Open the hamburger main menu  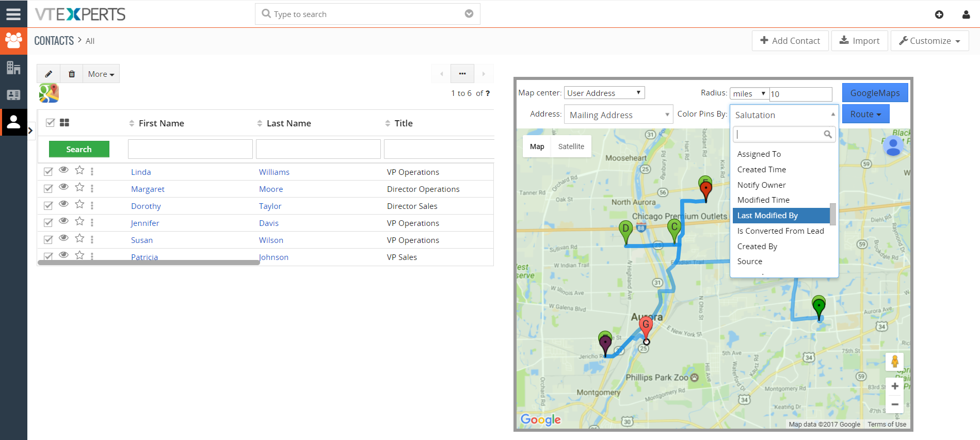pos(13,14)
